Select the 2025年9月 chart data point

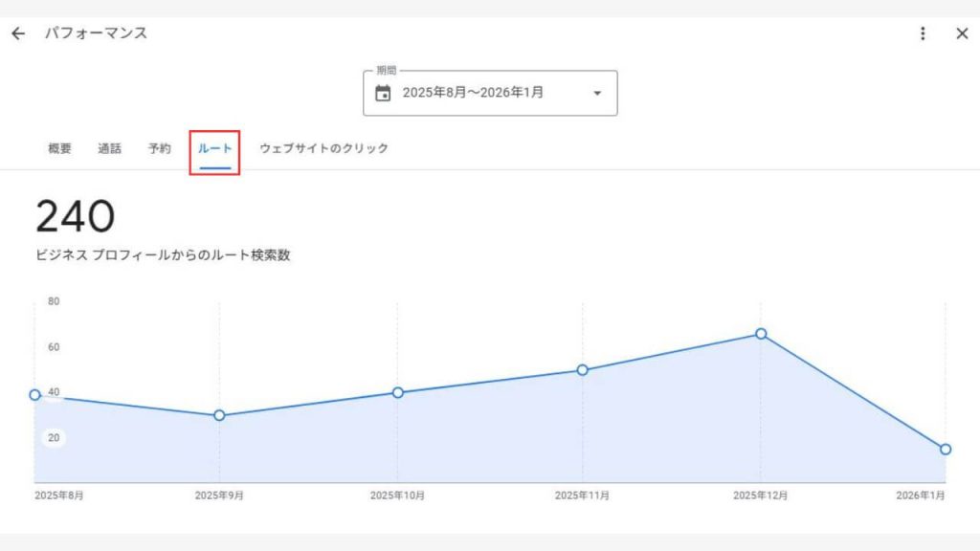click(219, 415)
